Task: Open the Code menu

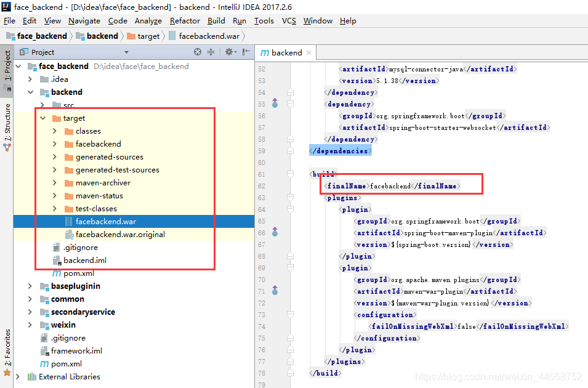Action: tap(118, 21)
